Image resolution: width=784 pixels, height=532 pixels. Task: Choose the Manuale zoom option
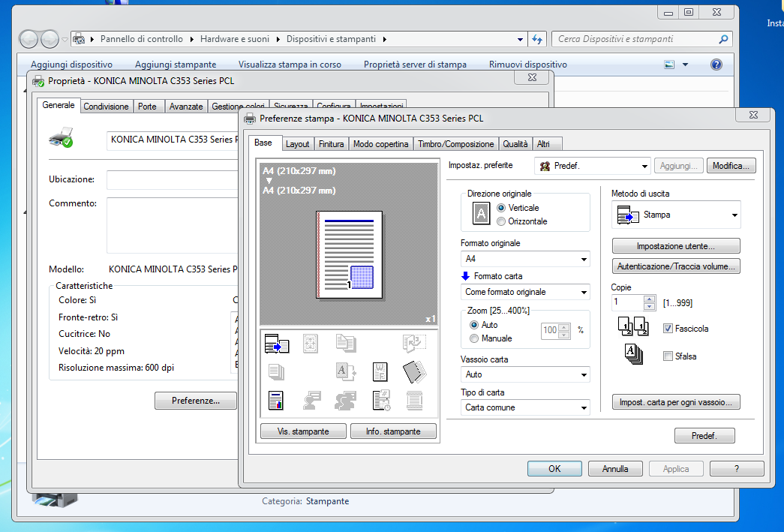[474, 338]
